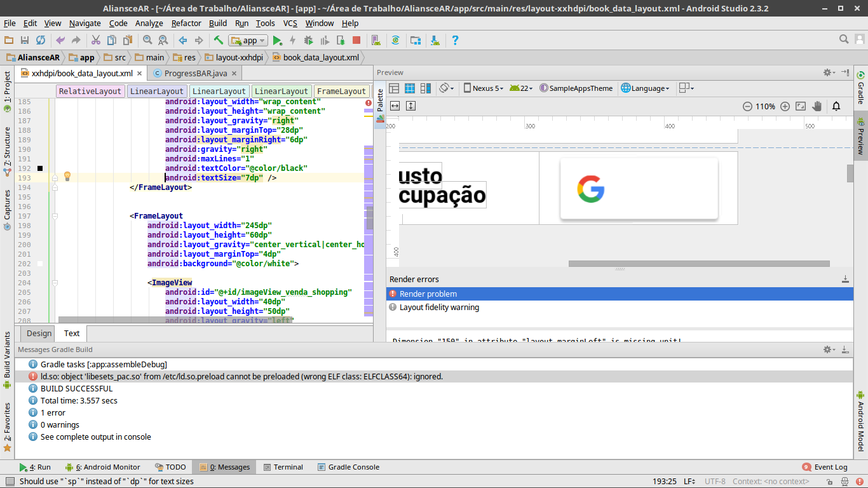The width and height of the screenshot is (868, 488).
Task: Open the AVD Manager icon
Action: pos(376,40)
